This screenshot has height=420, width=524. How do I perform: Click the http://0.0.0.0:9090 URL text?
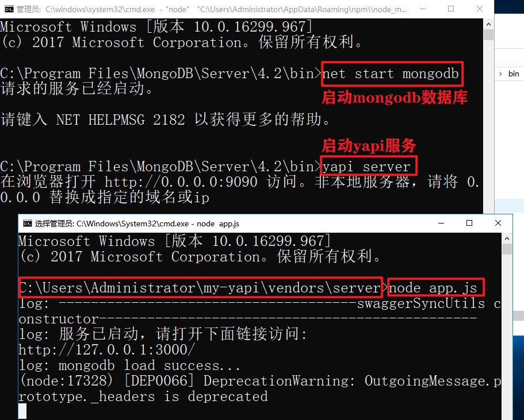[x=181, y=182]
